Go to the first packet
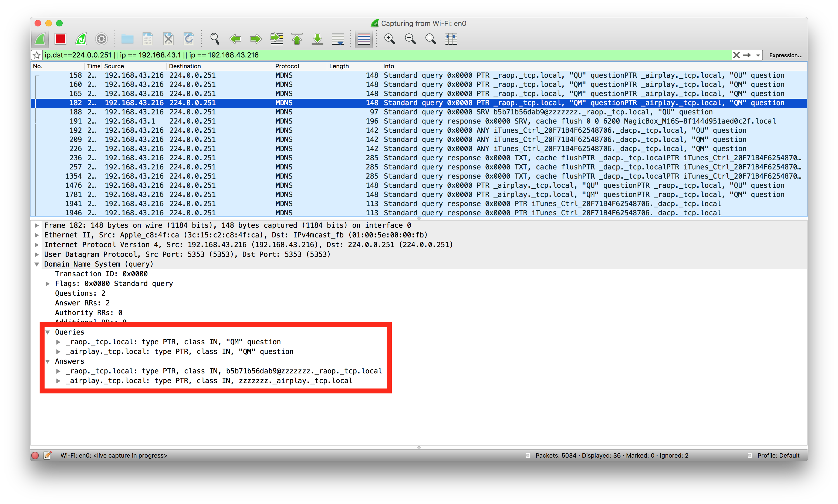Screen dimensions: 838x504 point(297,39)
